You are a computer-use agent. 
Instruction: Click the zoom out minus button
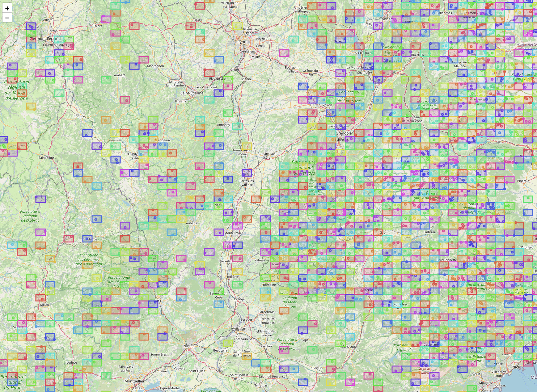point(7,18)
